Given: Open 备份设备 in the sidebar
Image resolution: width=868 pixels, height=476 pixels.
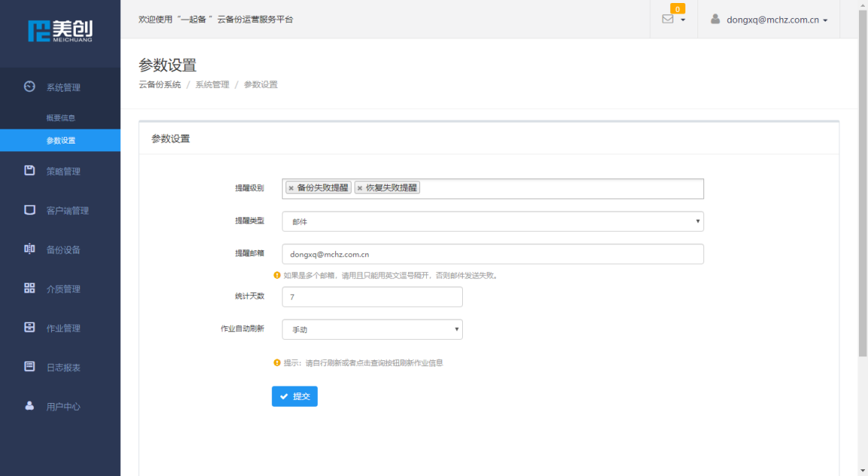Looking at the screenshot, I should [x=60, y=250].
